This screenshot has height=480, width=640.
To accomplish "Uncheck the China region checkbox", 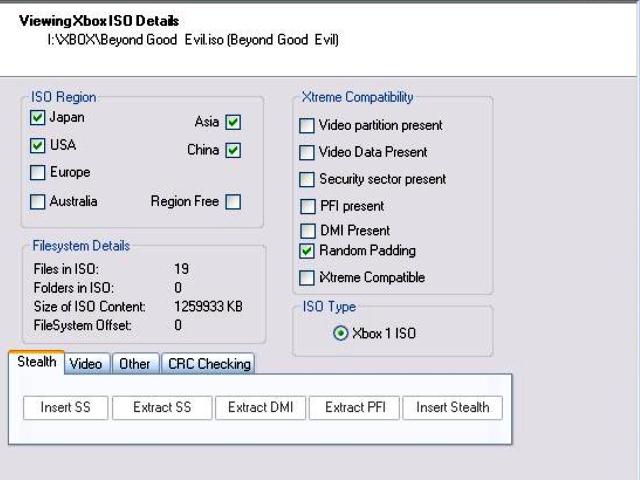I will pos(233,150).
